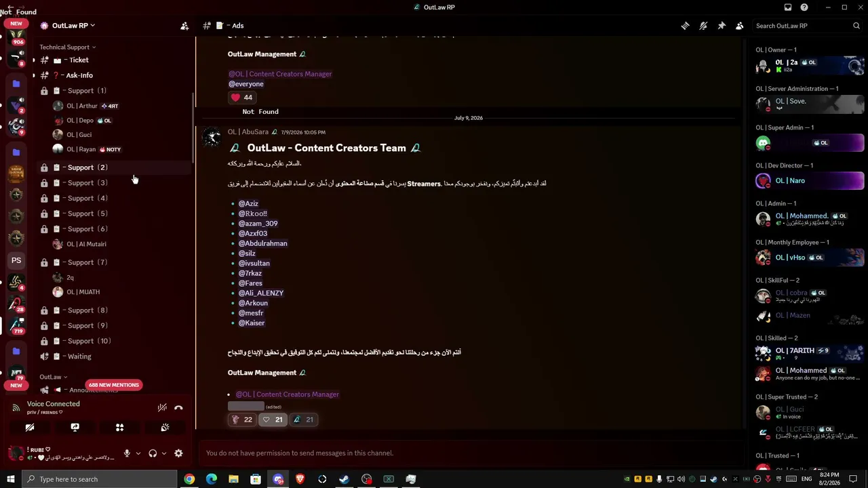Viewport: 868px width, 488px height.
Task: Open Discord help
Action: 804,7
